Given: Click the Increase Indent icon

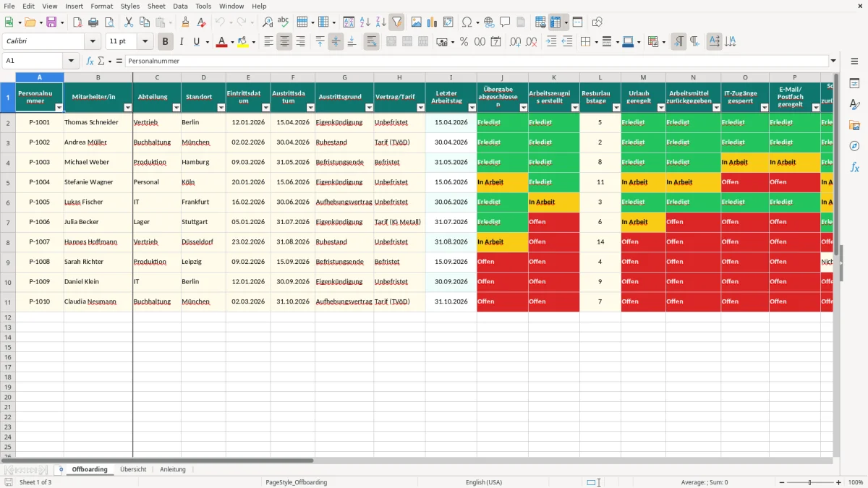Looking at the screenshot, I should point(551,42).
